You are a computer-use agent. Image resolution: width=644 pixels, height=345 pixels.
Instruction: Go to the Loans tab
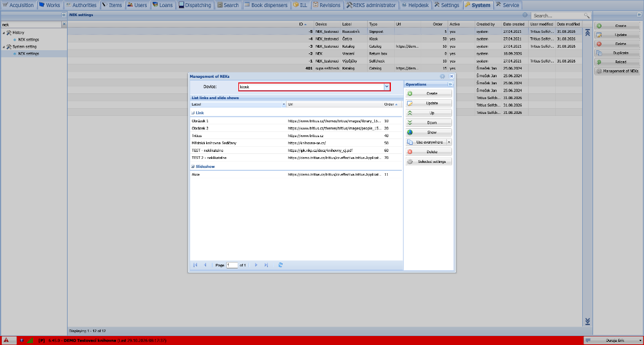[x=163, y=5]
